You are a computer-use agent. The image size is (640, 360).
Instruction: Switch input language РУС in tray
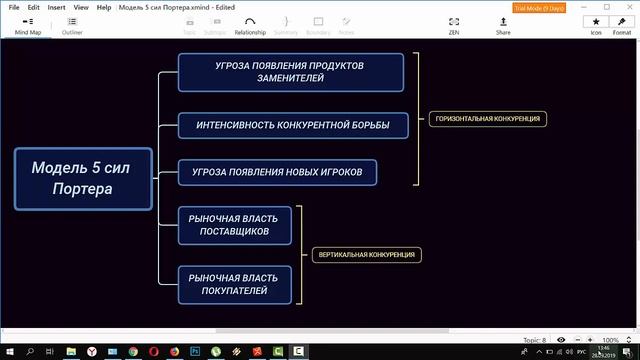pyautogui.click(x=581, y=351)
